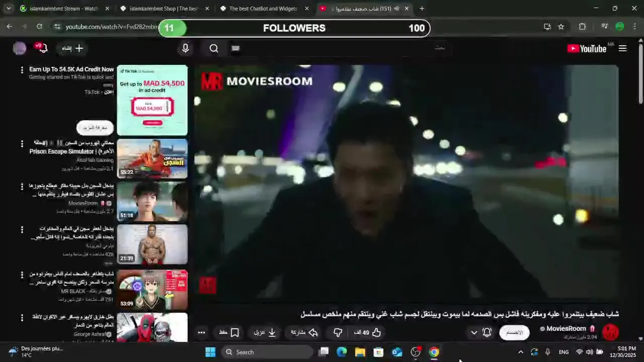Click the install/cast icon in address bar
This screenshot has height=362, width=644.
click(547, 27)
